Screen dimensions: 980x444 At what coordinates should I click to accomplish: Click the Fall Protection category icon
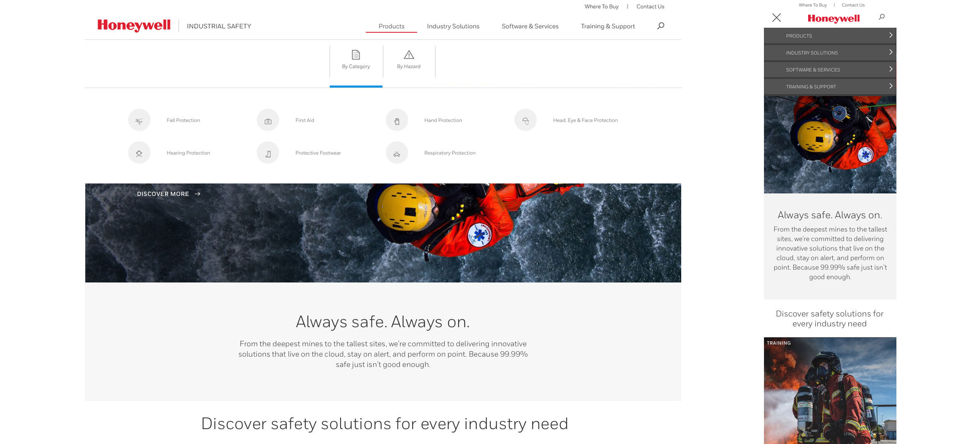(139, 121)
